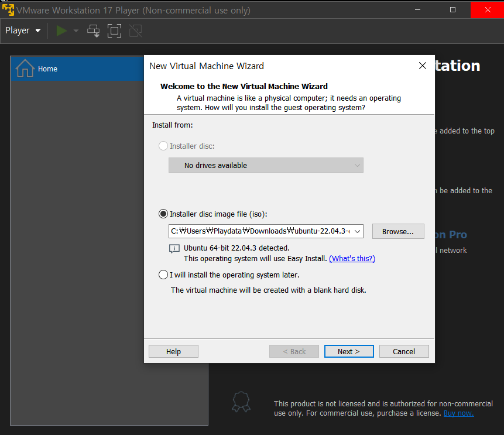Click the green power on play icon

(61, 31)
